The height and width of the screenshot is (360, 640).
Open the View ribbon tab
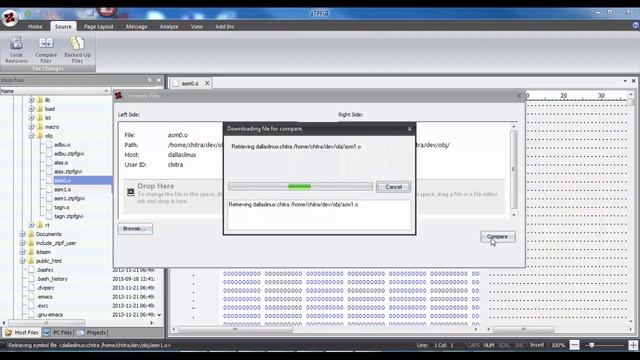click(x=197, y=27)
